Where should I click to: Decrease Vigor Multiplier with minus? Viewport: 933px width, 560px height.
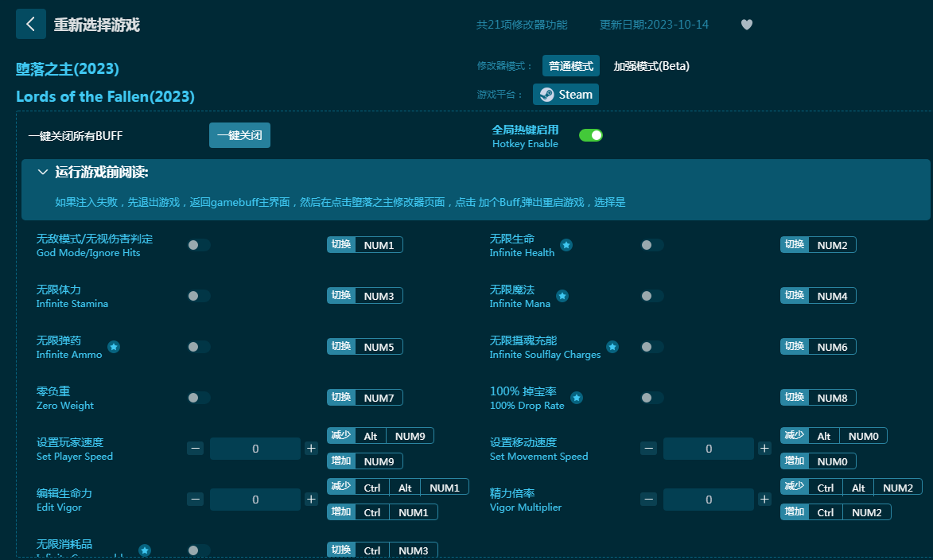[648, 500]
